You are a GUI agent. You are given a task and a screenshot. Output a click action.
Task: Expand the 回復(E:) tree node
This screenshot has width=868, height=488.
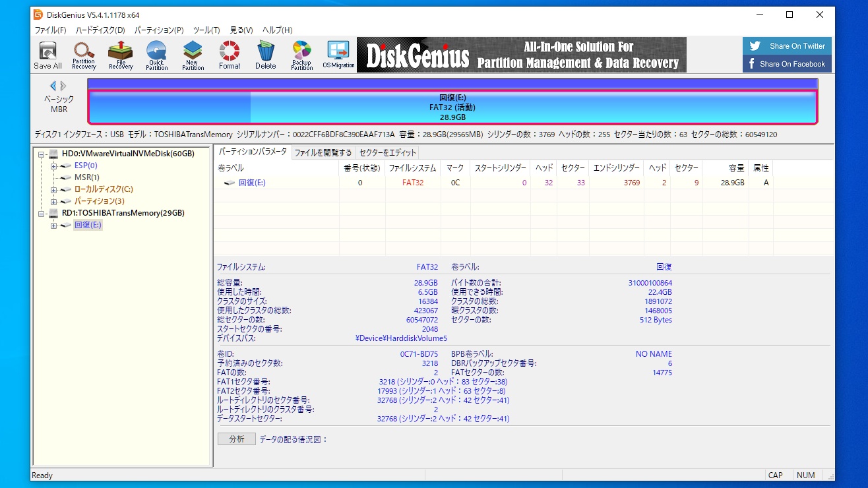(x=53, y=225)
